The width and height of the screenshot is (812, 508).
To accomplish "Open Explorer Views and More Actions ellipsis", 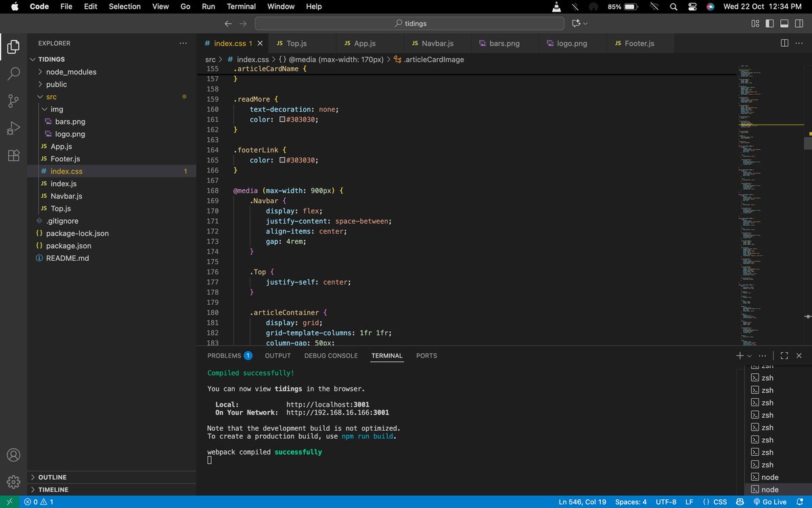I will click(183, 43).
